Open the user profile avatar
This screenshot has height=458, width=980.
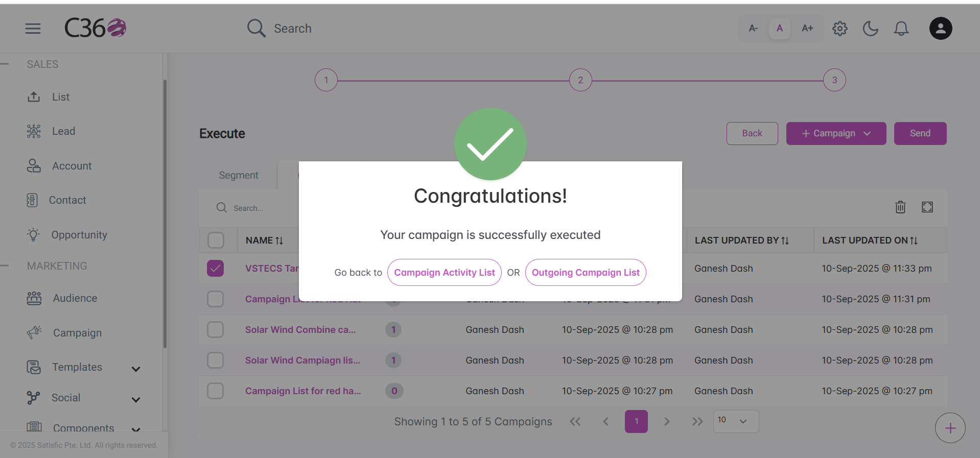click(x=941, y=29)
